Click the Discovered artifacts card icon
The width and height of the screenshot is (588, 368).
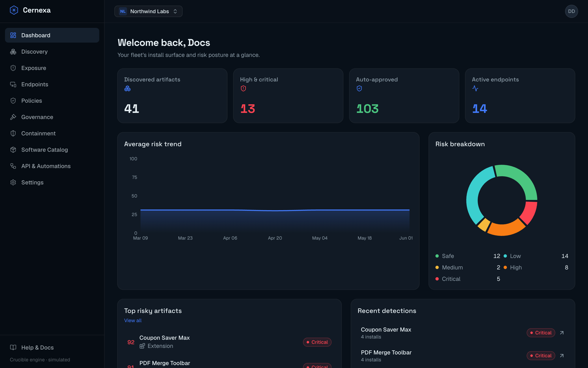(128, 88)
